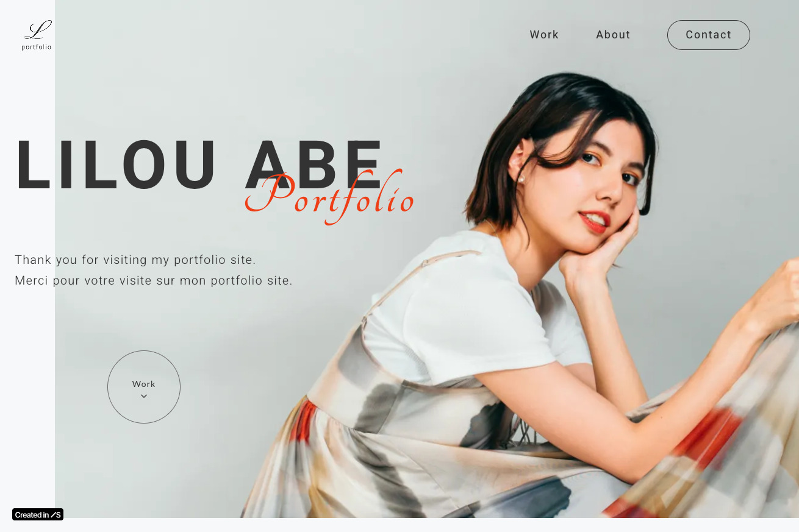799x532 pixels.
Task: Click the down chevron inside Work circle
Action: [144, 396]
